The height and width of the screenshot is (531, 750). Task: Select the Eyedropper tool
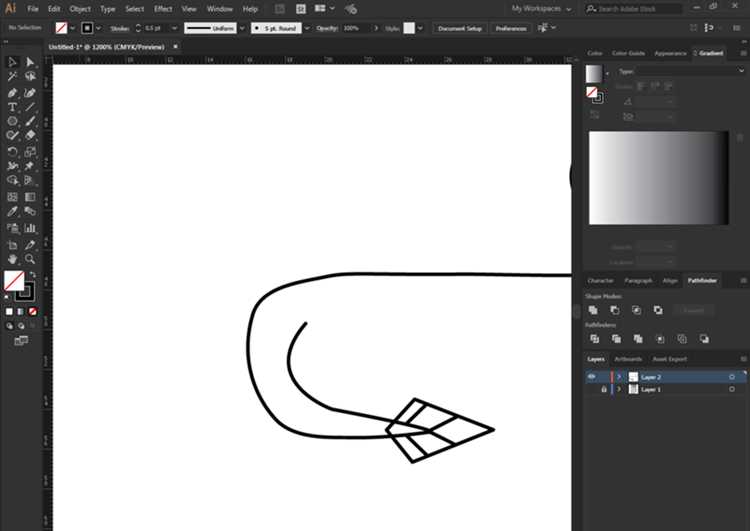coord(12,211)
